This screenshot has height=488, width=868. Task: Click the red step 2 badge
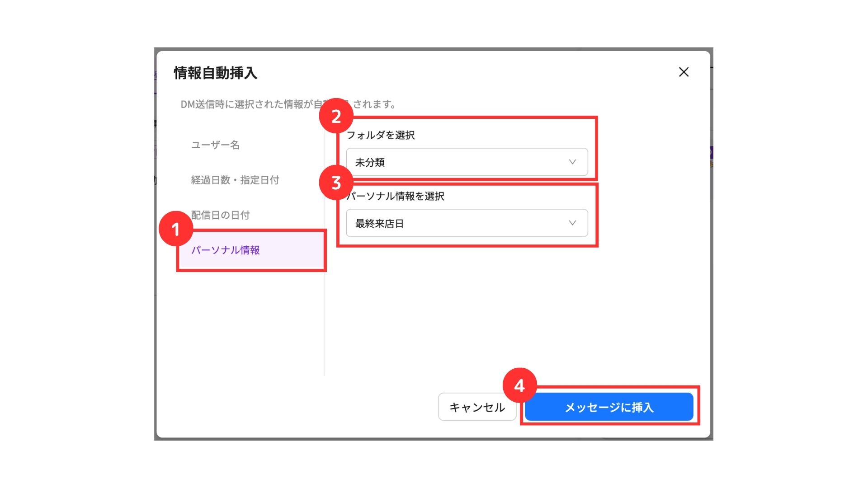point(336,116)
